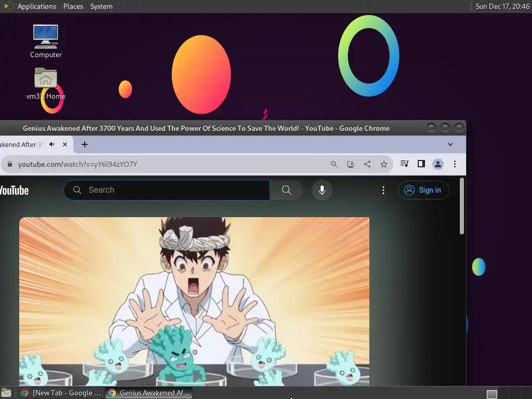Switch to Genius Awakened taskbar window

(149, 393)
